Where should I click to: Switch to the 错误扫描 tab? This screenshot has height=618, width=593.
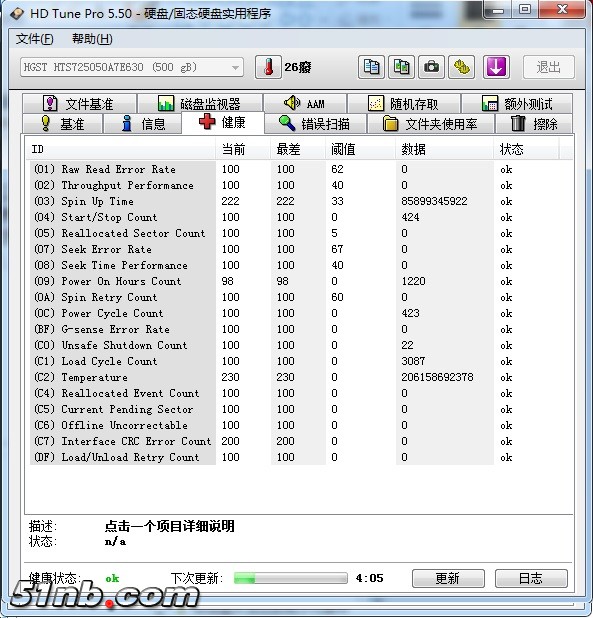[x=315, y=124]
